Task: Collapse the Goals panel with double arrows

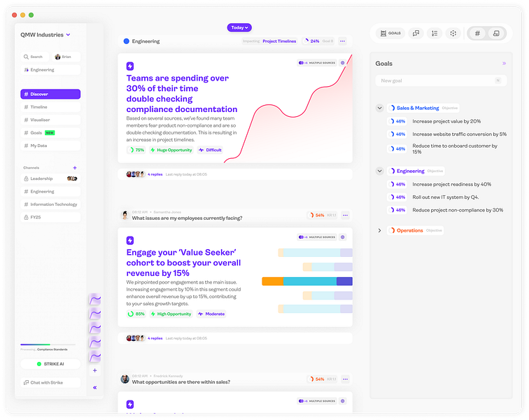Action: (504, 64)
